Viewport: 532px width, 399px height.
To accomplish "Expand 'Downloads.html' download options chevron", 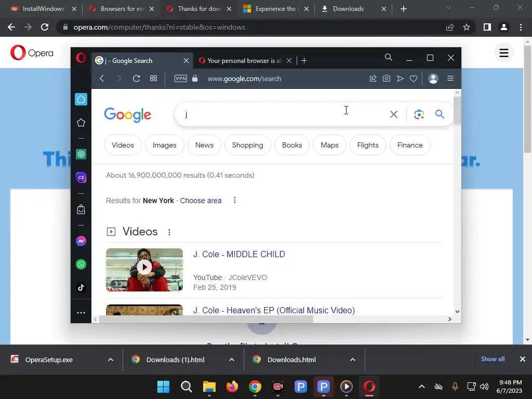I will (353, 360).
